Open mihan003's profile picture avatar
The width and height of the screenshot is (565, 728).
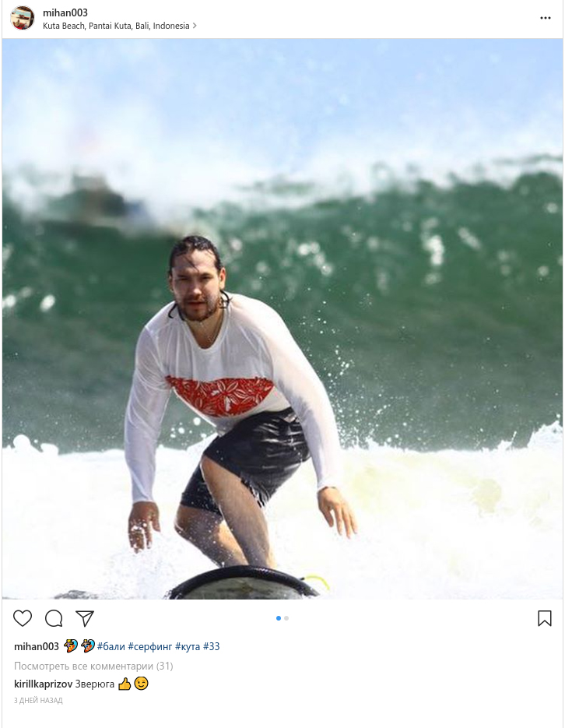23,18
